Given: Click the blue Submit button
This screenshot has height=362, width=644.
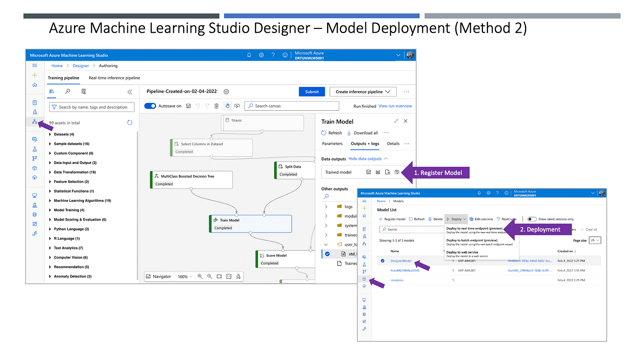Looking at the screenshot, I should click(x=312, y=91).
